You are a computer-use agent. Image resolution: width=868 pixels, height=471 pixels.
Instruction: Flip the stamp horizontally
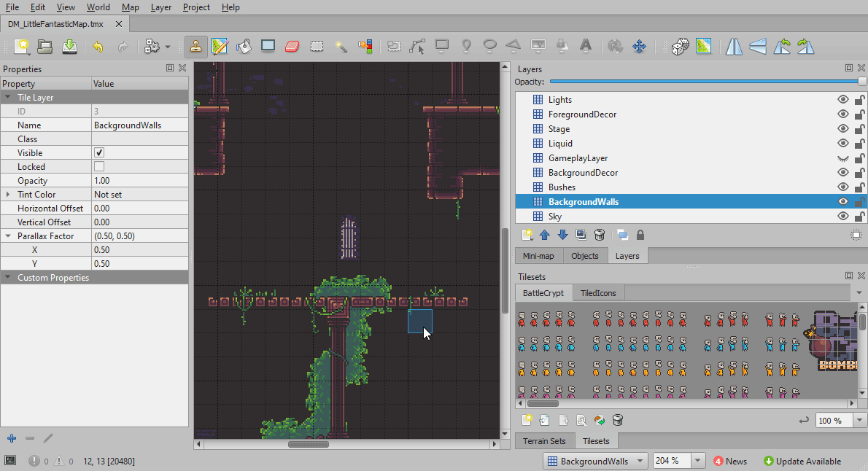[734, 47]
